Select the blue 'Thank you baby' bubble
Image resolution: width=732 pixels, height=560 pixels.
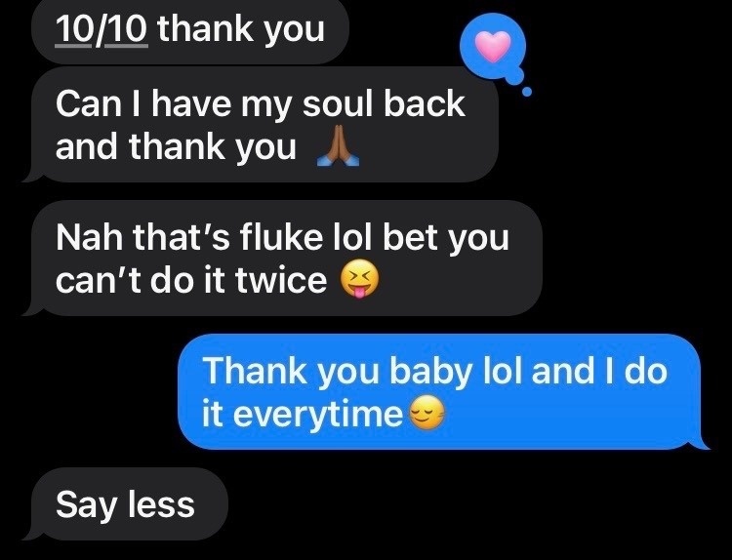point(443,391)
